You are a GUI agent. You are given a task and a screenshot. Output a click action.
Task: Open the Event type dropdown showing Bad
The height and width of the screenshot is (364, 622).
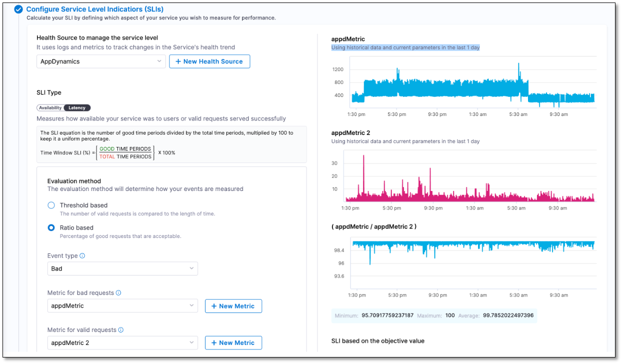click(x=122, y=268)
